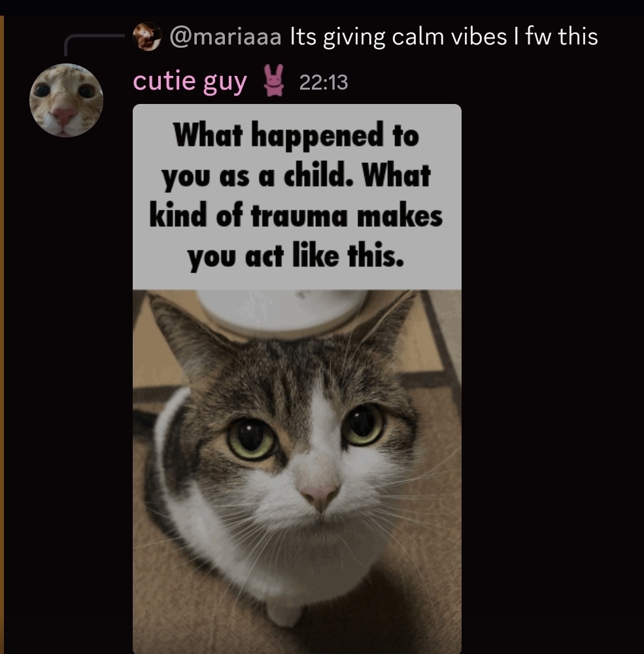Click mariaaa's small avatar in the reply preview
644x654 pixels.
pos(147,36)
